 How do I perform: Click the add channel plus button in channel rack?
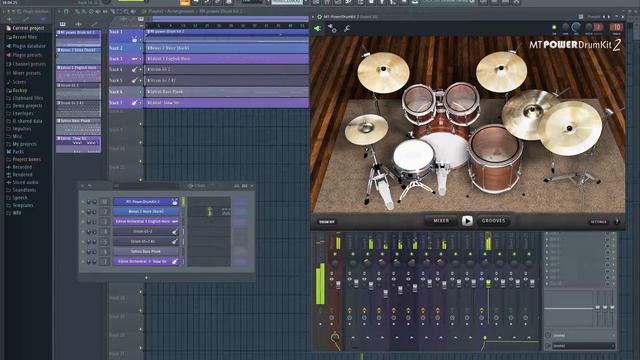click(146, 278)
